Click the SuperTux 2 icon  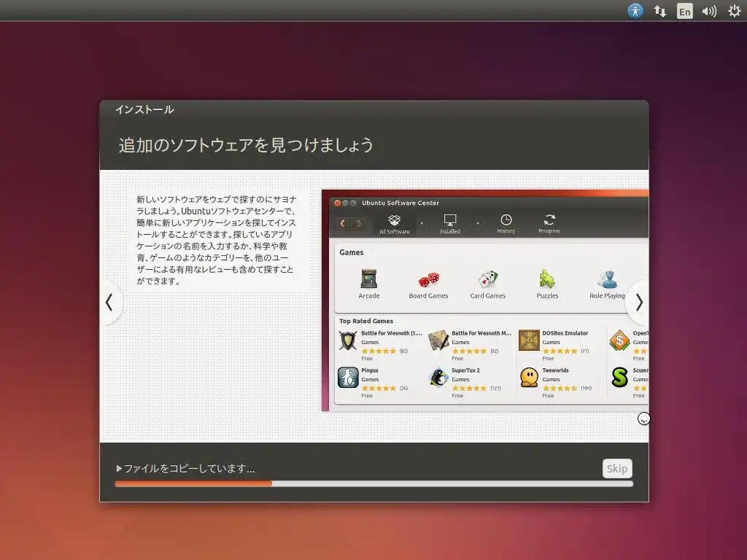tap(438, 378)
